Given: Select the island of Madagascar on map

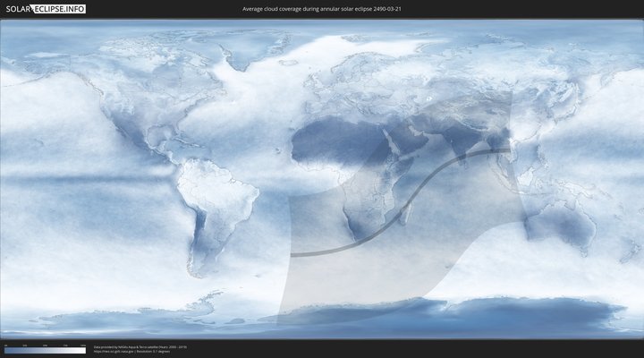Looking at the screenshot, I should [x=405, y=221].
